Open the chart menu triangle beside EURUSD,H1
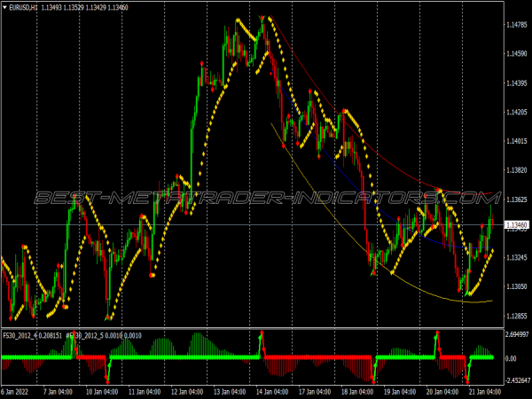 coord(4,7)
